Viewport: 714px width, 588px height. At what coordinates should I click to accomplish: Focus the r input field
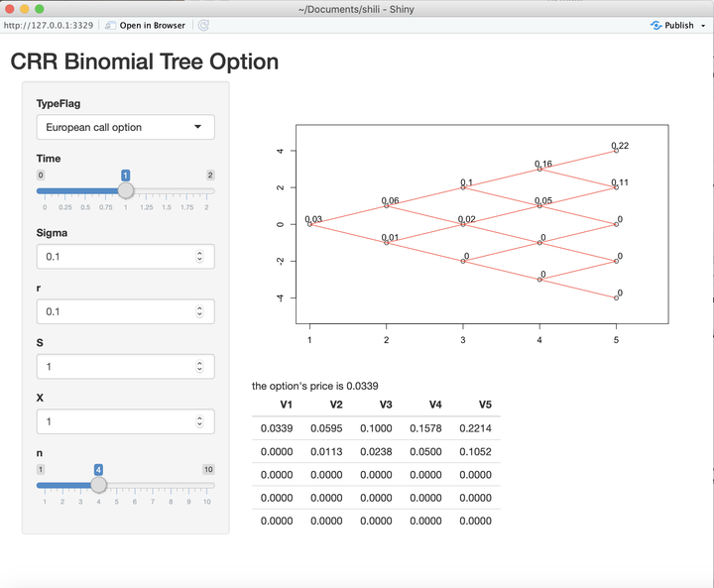pos(115,311)
